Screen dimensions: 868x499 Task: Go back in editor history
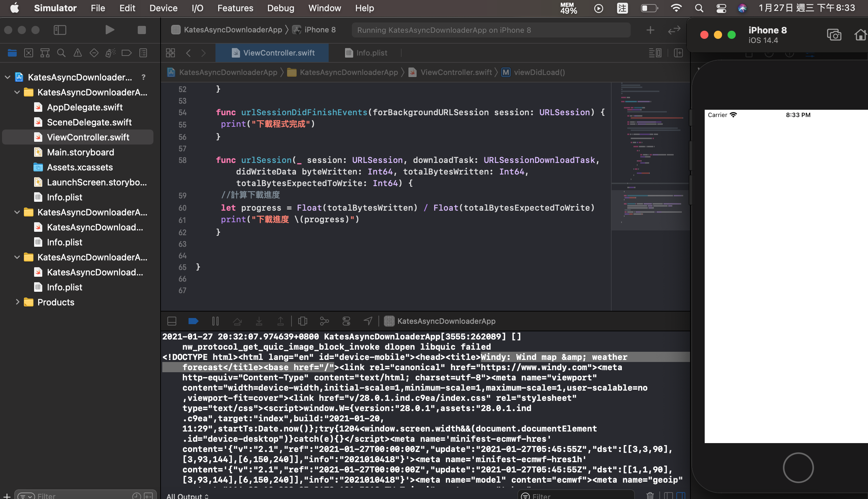click(188, 53)
